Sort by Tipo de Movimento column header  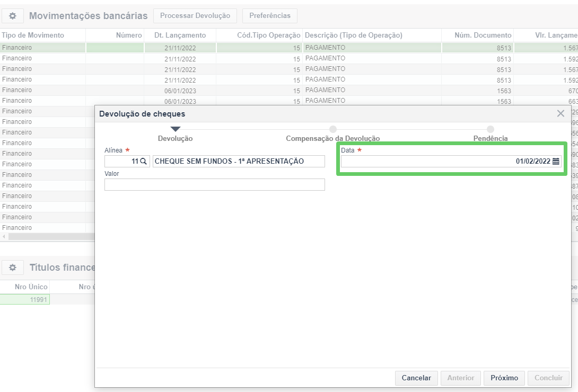coord(33,35)
